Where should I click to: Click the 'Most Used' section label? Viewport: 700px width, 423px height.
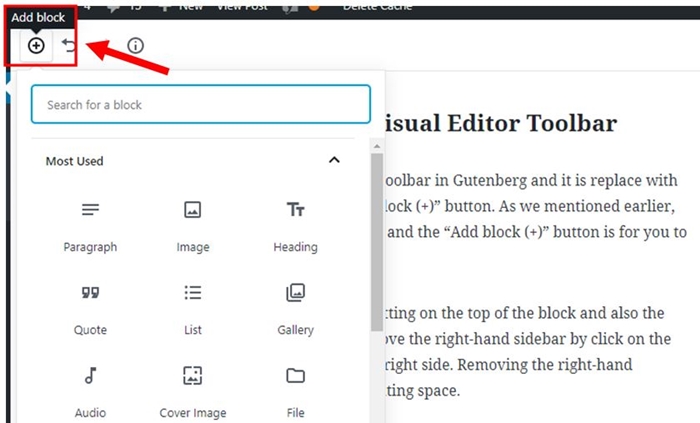75,161
